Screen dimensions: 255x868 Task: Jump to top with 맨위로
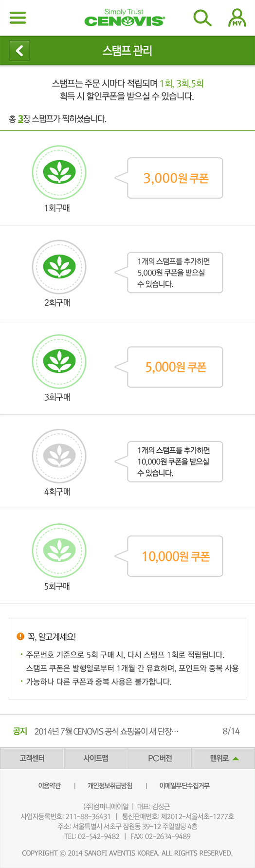(x=223, y=758)
